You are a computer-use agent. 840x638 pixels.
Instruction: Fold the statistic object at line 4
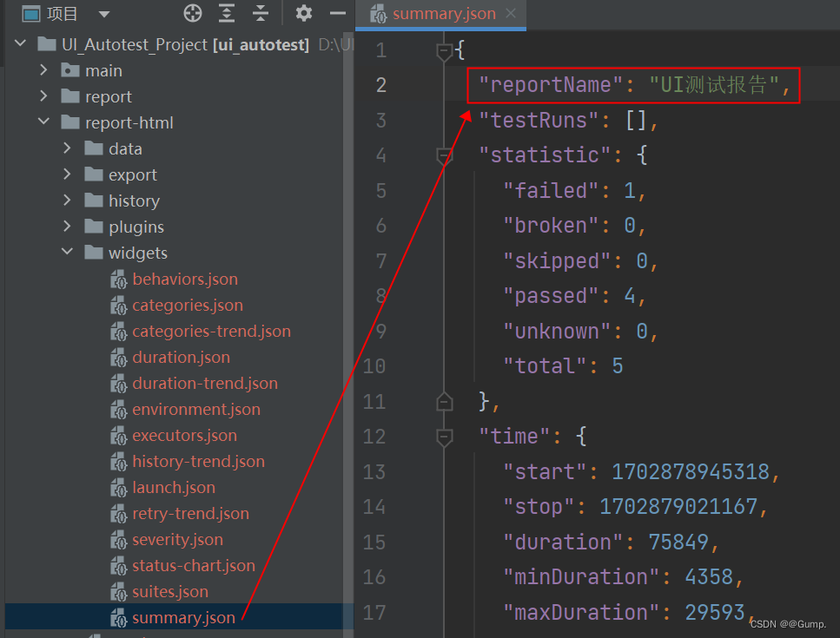coord(444,155)
